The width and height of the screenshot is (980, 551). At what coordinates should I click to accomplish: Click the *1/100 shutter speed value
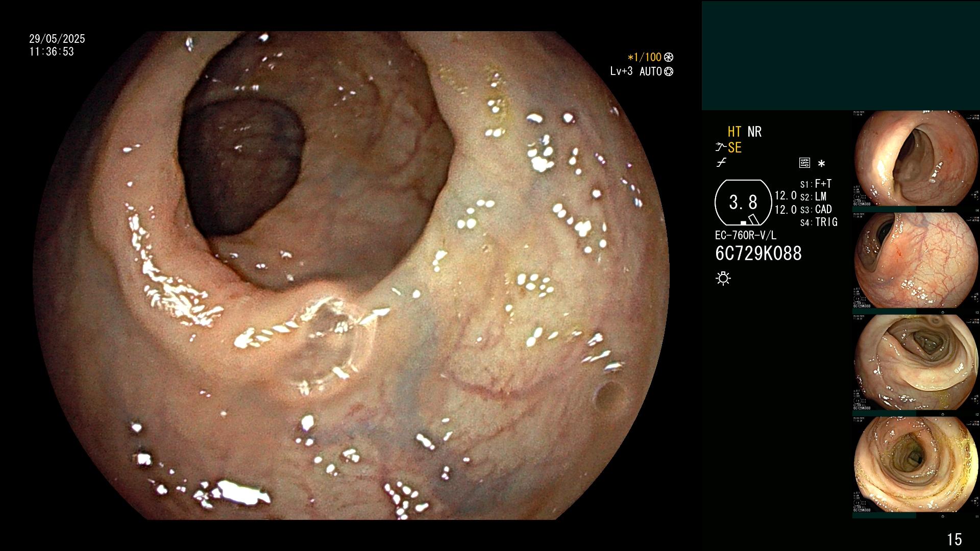(644, 57)
